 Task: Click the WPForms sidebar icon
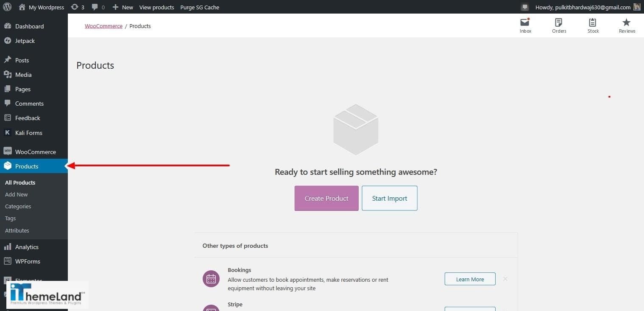point(8,261)
